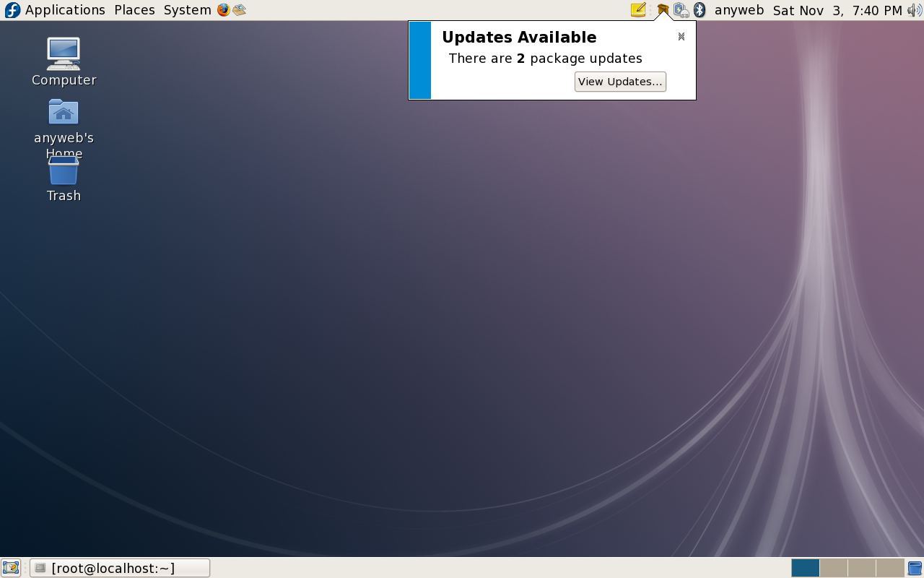
Task: Open the anyweb user switcher
Action: 739,10
